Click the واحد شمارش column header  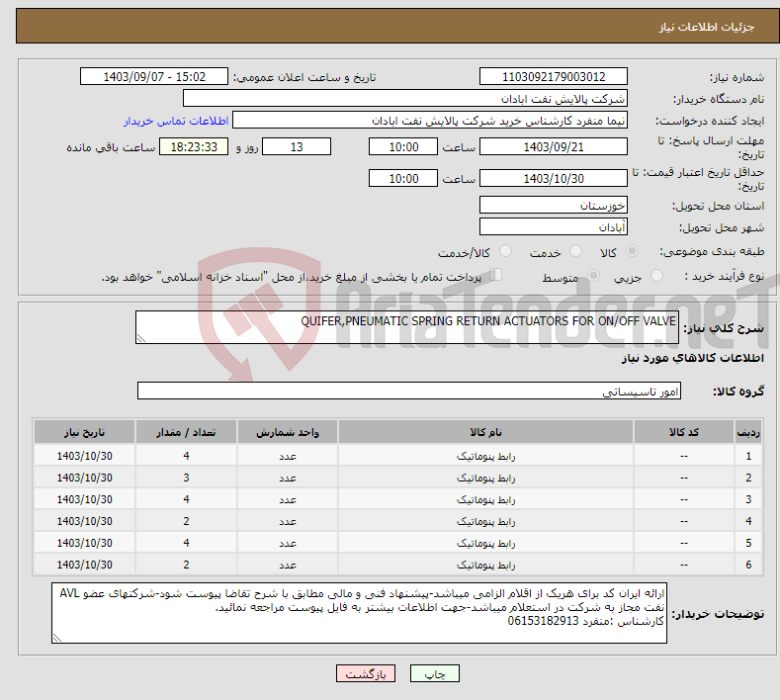coord(288,432)
